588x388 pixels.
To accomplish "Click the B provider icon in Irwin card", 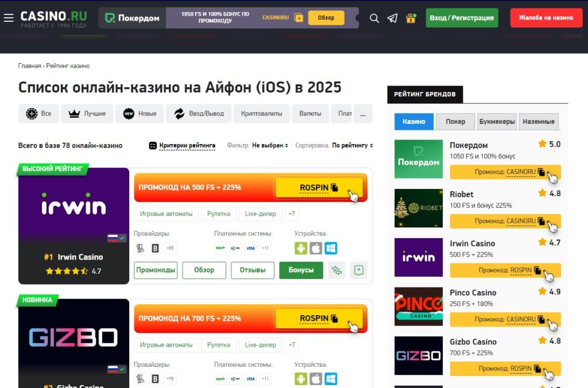I will [155, 248].
